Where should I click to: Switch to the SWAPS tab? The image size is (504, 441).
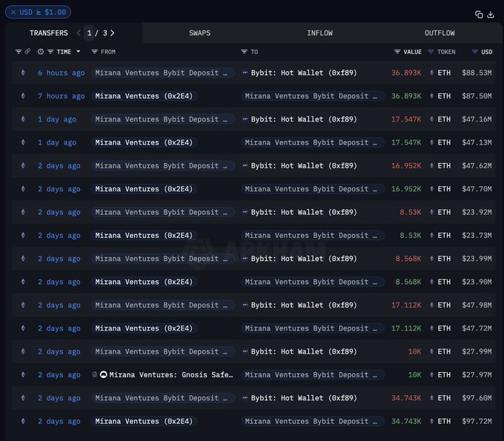tap(199, 33)
